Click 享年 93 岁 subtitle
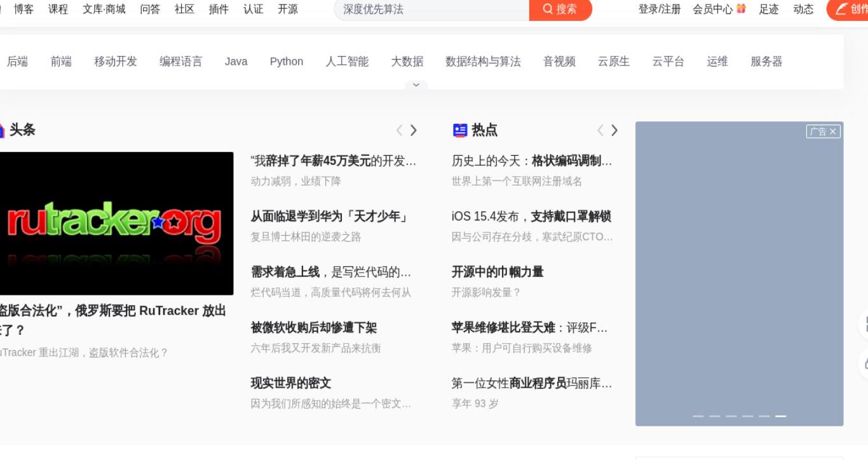This screenshot has height=460, width=868. point(475,403)
